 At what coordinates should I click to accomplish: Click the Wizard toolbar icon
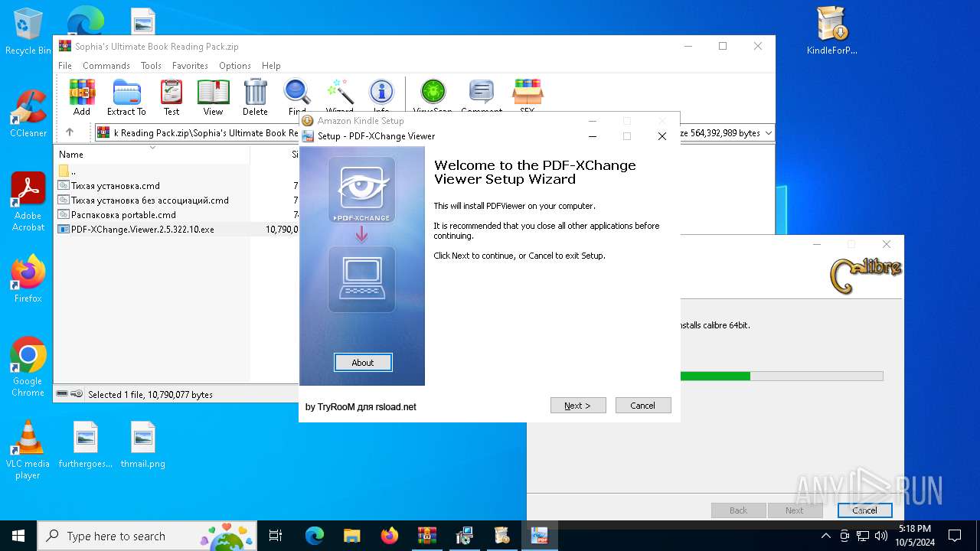(x=339, y=97)
